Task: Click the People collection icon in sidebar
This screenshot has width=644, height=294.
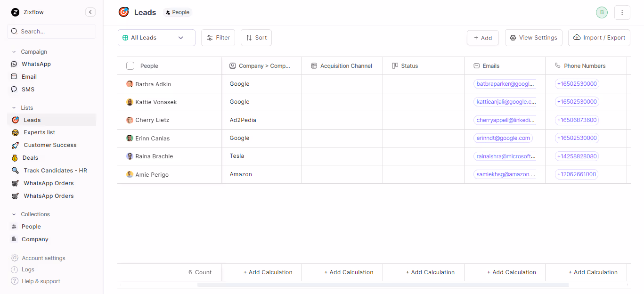Action: click(x=14, y=227)
